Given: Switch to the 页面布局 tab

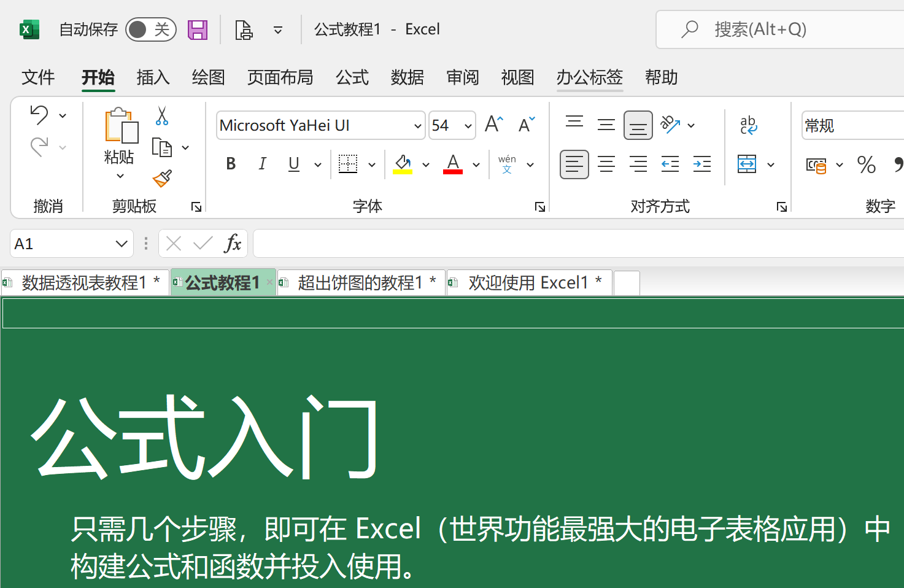Looking at the screenshot, I should click(280, 77).
